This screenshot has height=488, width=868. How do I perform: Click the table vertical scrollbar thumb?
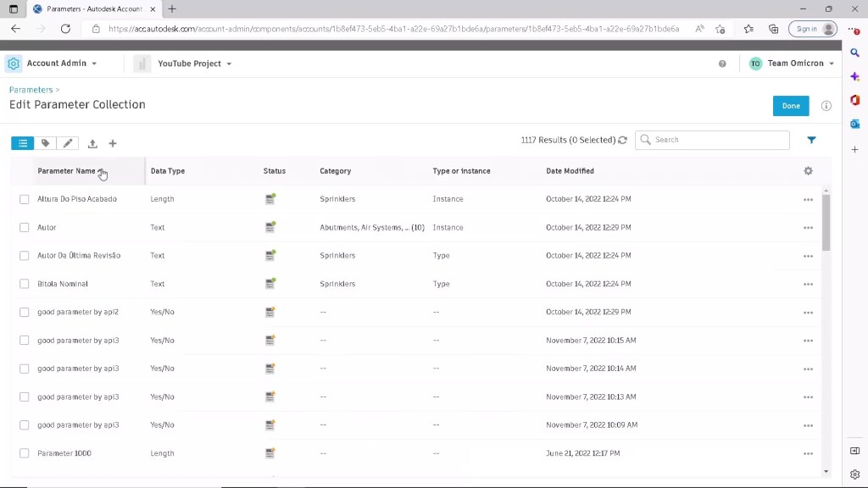(x=826, y=223)
